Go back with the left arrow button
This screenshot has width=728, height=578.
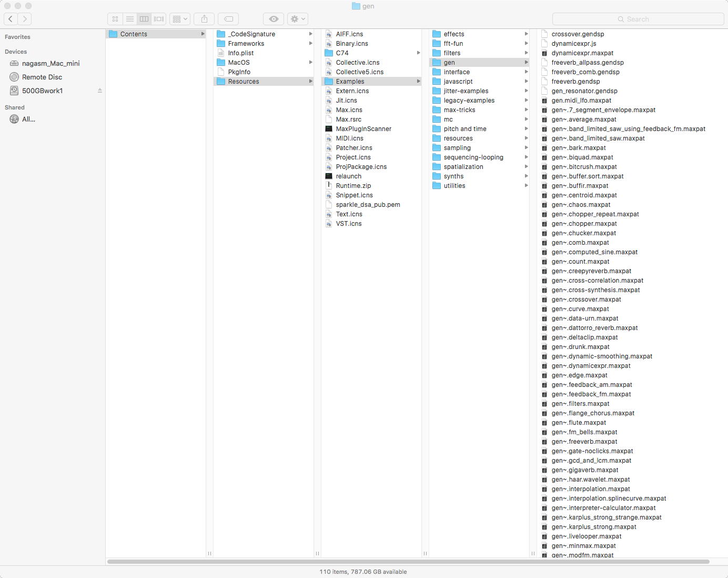(11, 19)
